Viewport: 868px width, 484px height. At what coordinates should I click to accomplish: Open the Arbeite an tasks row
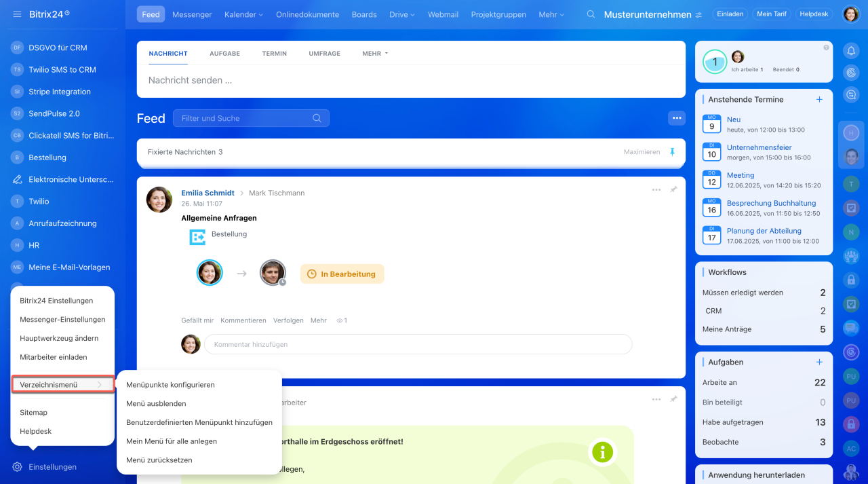(x=764, y=382)
